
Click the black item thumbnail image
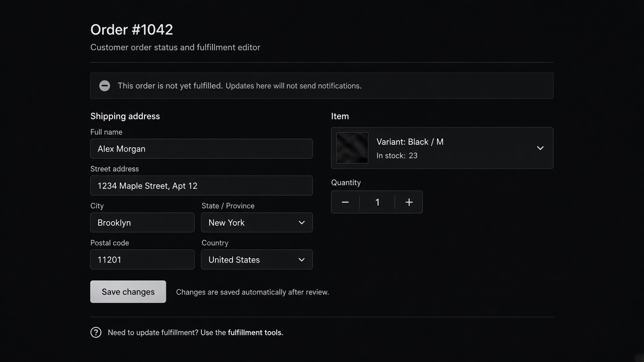coord(352,148)
